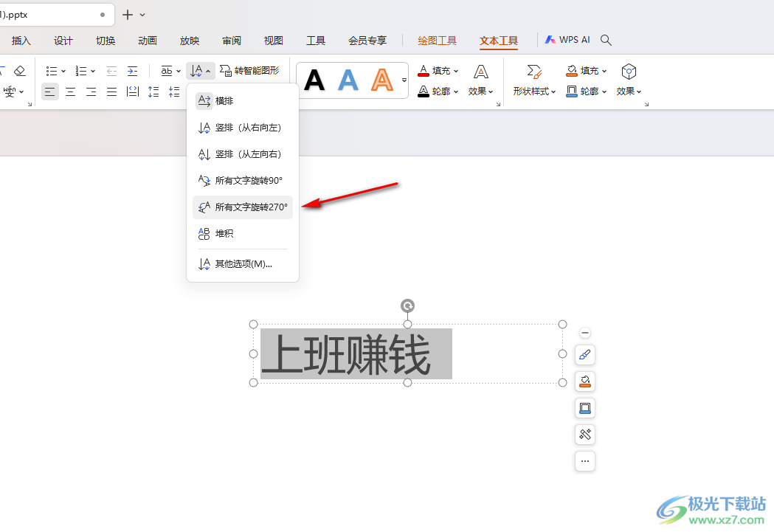The width and height of the screenshot is (774, 532).
Task: Open shape effects 效果 cube dropdown
Action: pyautogui.click(x=629, y=80)
